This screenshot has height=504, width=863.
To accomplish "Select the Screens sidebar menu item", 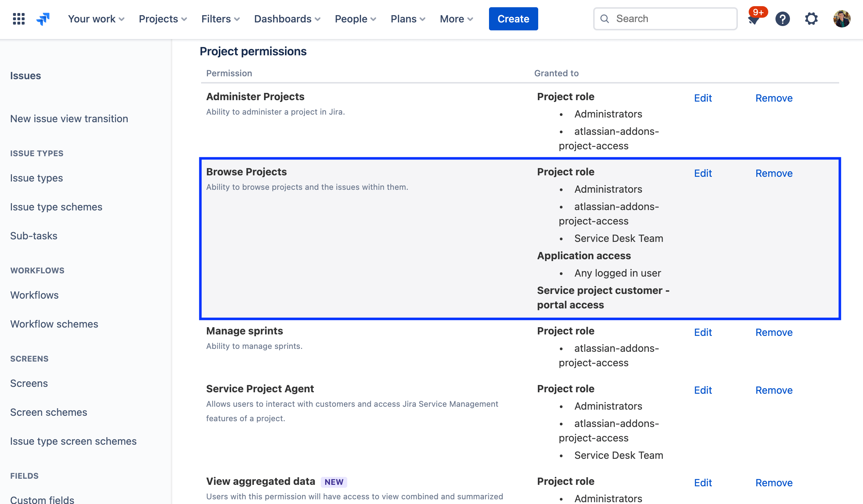I will point(29,383).
